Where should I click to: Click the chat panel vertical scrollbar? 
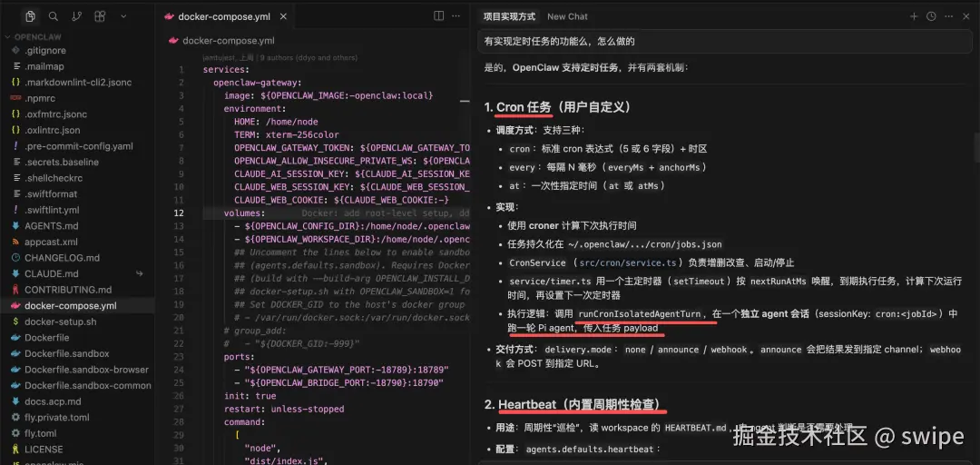976,148
